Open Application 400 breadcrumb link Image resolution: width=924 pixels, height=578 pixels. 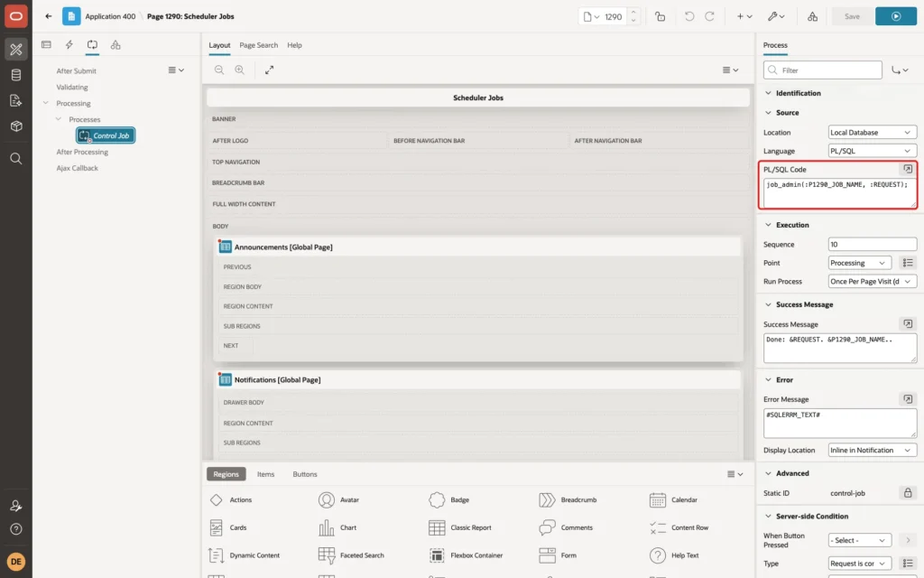110,16
